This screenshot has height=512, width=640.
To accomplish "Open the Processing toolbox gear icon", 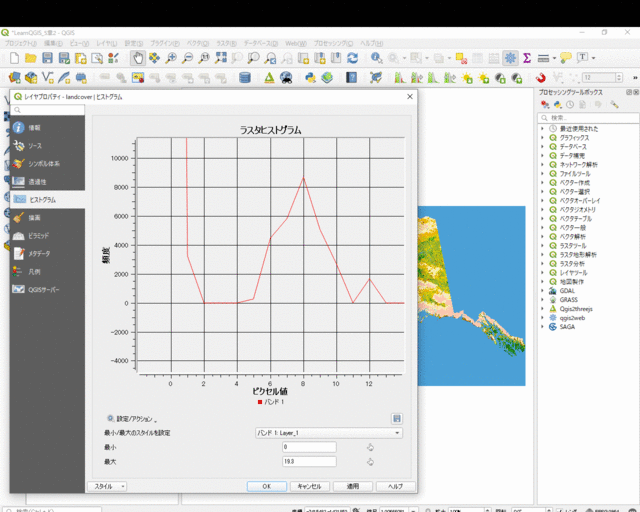I will point(510,58).
